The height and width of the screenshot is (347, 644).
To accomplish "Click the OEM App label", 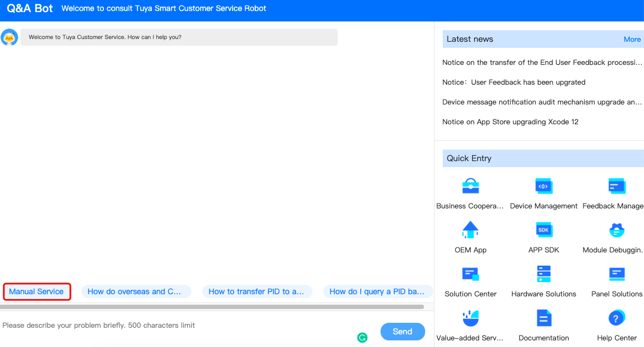I will (x=470, y=250).
